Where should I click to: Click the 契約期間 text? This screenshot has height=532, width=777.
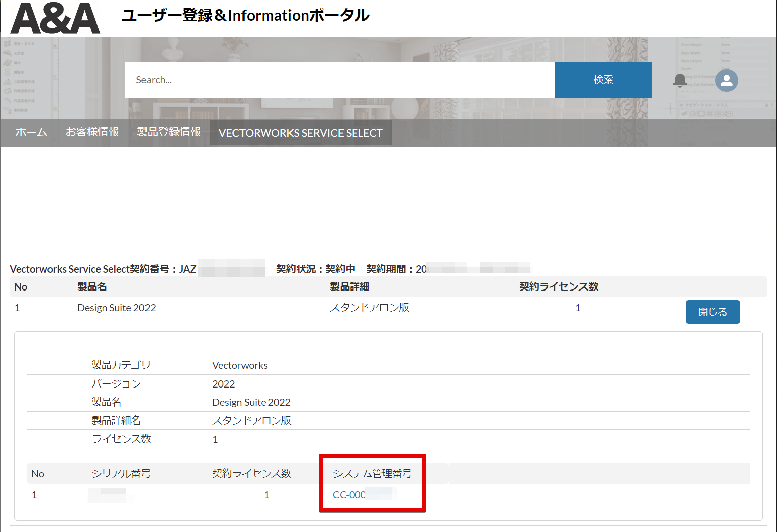coord(397,269)
